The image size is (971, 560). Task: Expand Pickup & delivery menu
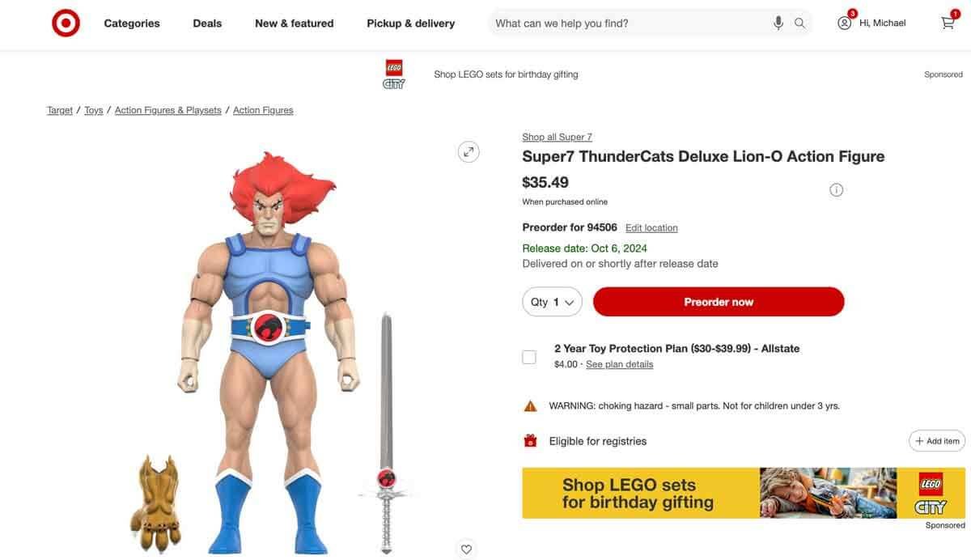click(410, 23)
